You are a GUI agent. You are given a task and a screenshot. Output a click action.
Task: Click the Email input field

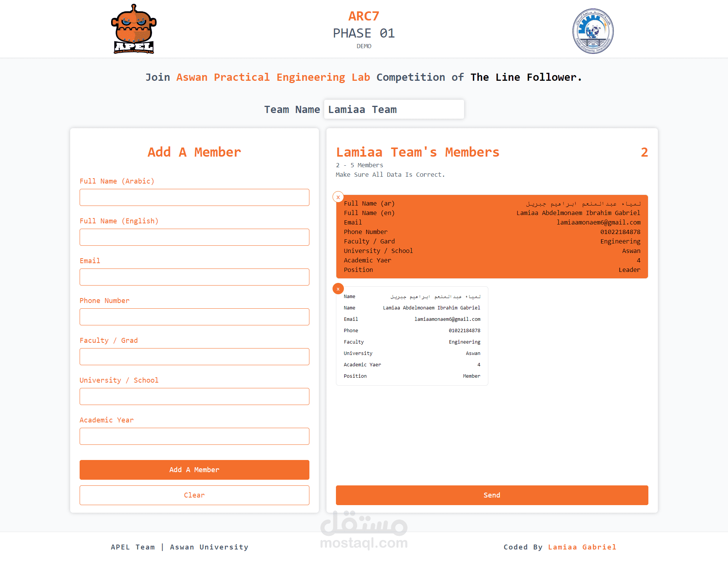pyautogui.click(x=194, y=276)
